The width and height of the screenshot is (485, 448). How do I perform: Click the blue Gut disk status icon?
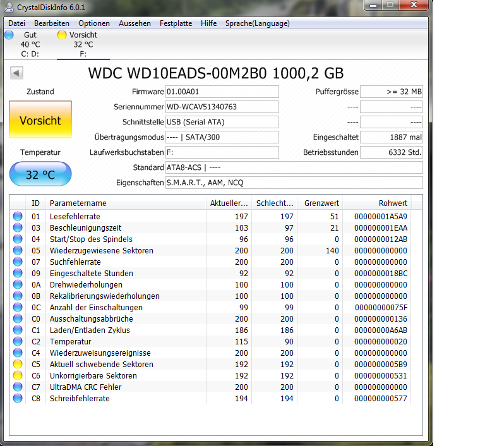9,35
